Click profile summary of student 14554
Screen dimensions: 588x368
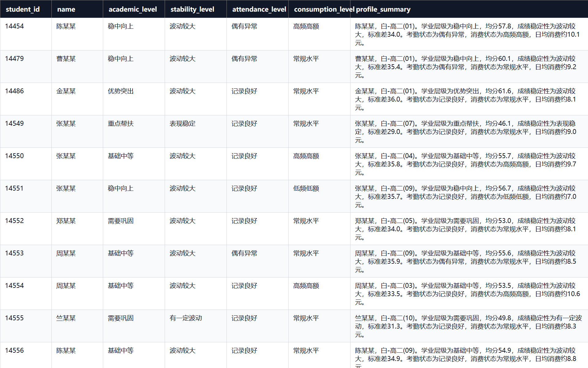[x=467, y=294]
